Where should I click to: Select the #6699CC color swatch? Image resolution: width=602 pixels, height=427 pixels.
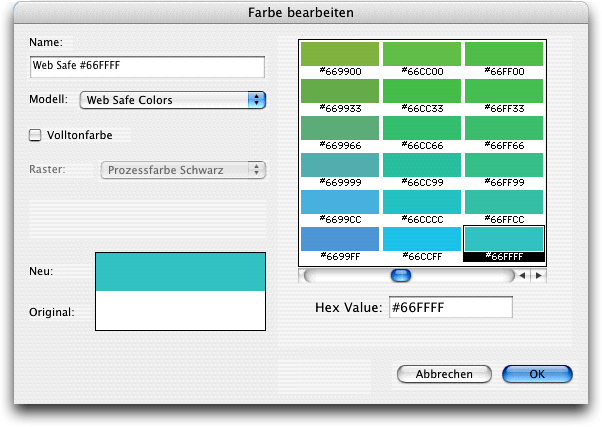[340, 202]
